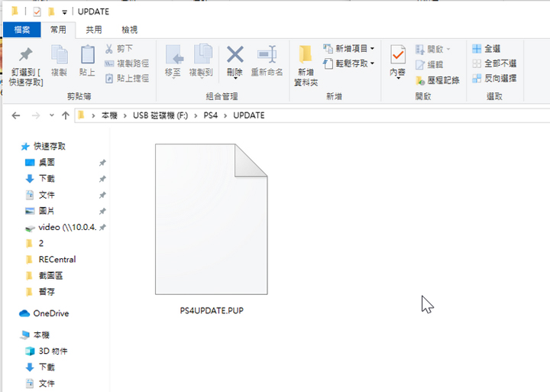Click the Copy (複製) ribbon icon
This screenshot has width=550, height=392.
point(60,55)
